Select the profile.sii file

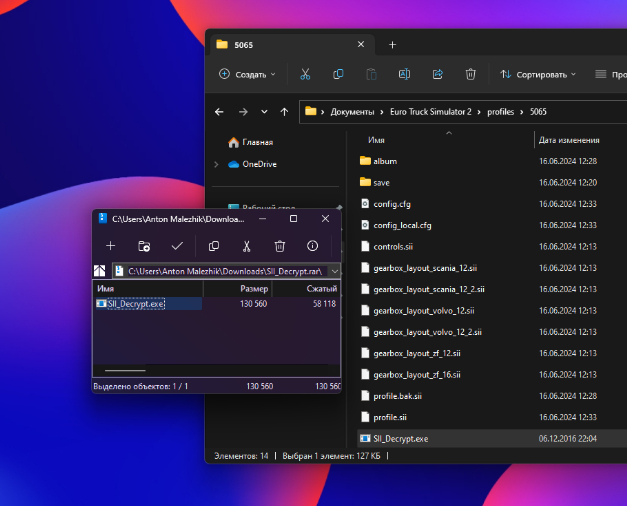390,417
